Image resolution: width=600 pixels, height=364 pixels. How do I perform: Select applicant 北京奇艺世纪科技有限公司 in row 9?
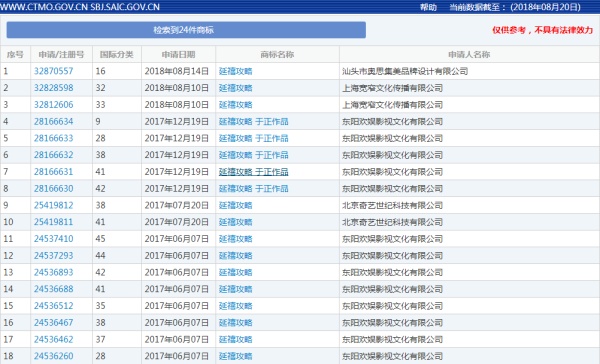(392, 206)
